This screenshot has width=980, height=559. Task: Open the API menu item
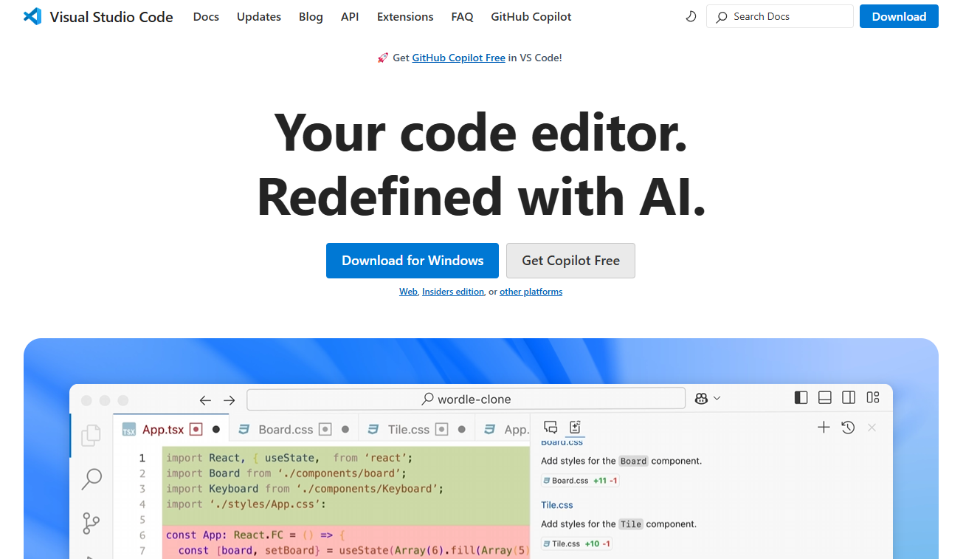tap(350, 16)
